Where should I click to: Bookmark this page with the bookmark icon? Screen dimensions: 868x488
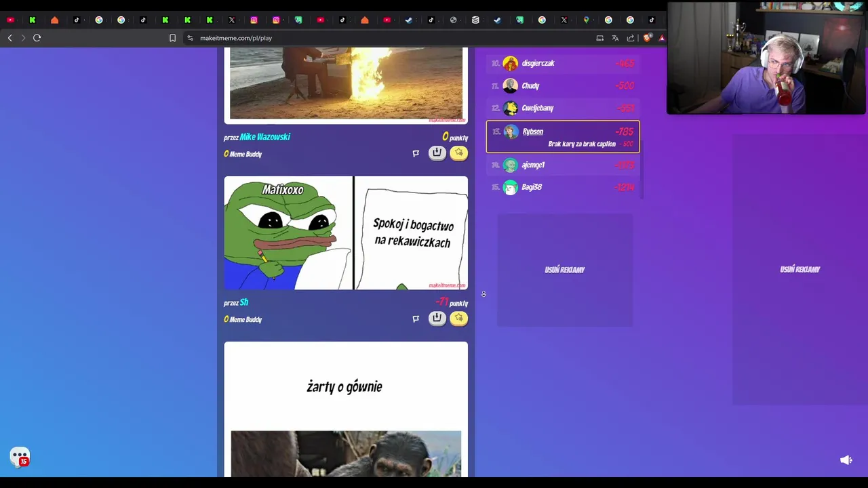(172, 38)
